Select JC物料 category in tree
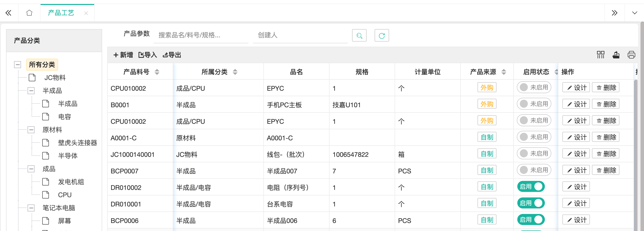This screenshot has width=644, height=231. [55, 78]
